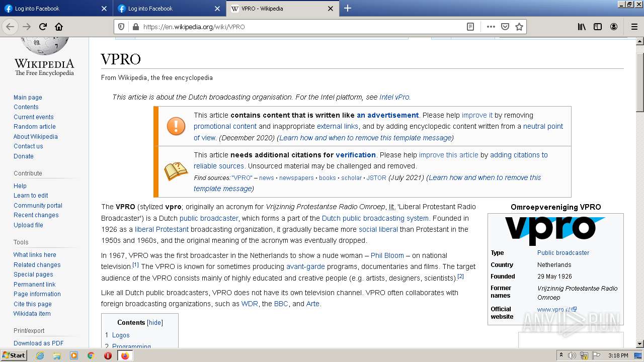Launch Chrome from the taskbar
The height and width of the screenshot is (362, 644).
[x=91, y=355]
